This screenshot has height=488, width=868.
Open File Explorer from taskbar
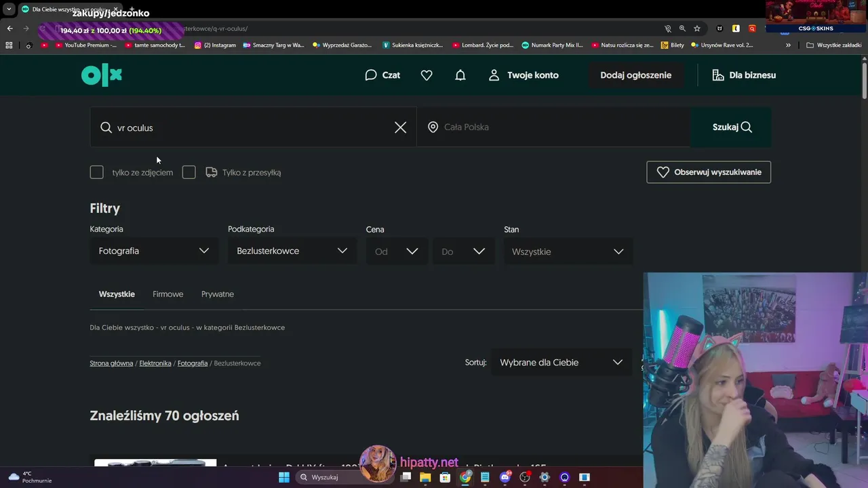pos(425,477)
